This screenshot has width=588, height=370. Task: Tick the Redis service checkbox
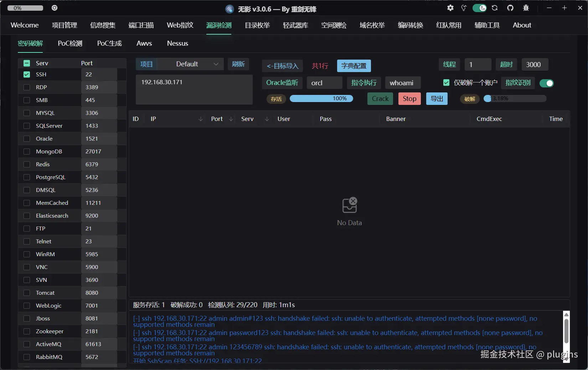pos(27,164)
